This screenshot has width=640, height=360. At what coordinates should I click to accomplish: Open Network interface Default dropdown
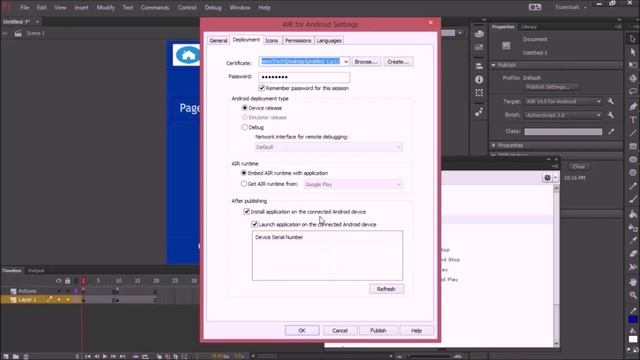[329, 147]
